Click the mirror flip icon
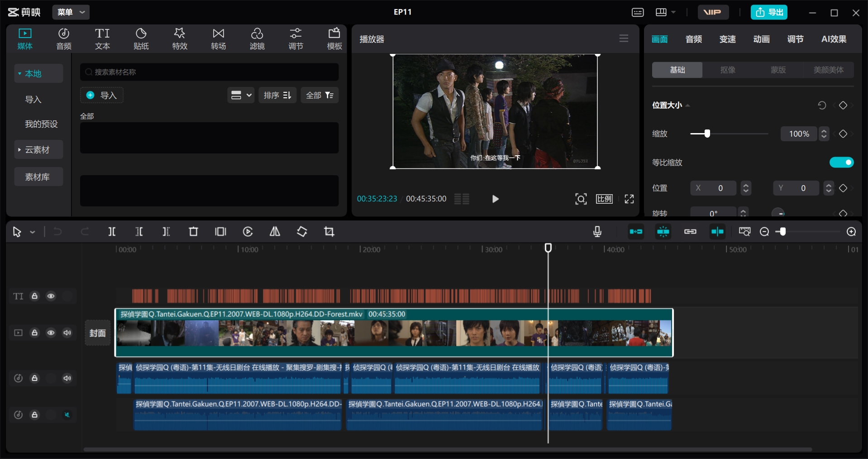This screenshot has width=868, height=459. coord(275,232)
